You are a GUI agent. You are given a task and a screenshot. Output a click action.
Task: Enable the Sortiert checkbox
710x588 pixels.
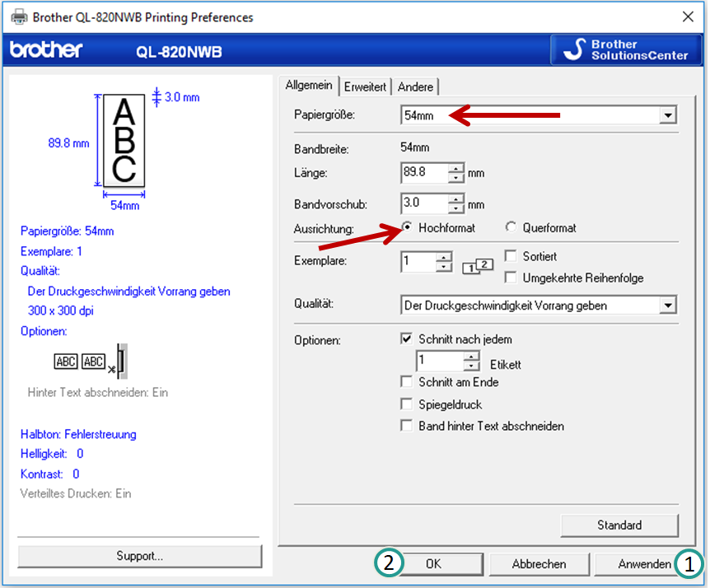point(511,256)
